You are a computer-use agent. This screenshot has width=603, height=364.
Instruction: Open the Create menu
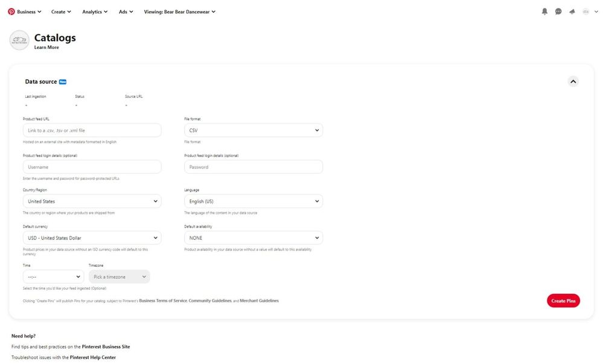[x=61, y=11]
